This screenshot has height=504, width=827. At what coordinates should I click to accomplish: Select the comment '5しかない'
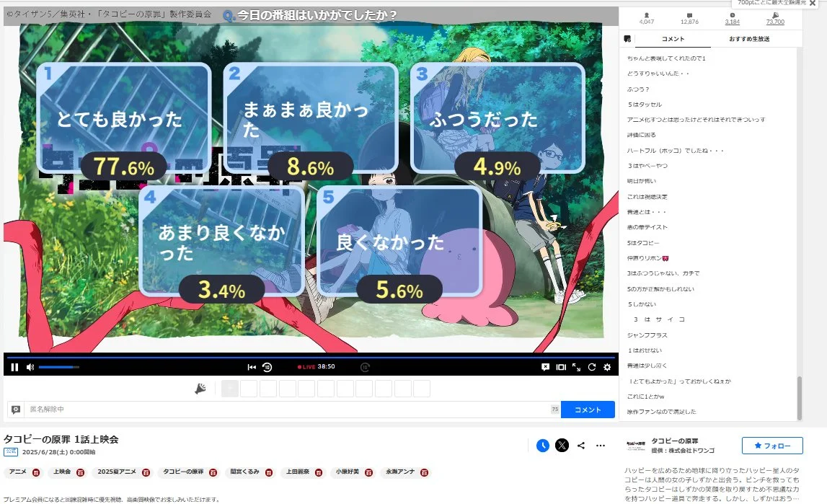pos(642,304)
